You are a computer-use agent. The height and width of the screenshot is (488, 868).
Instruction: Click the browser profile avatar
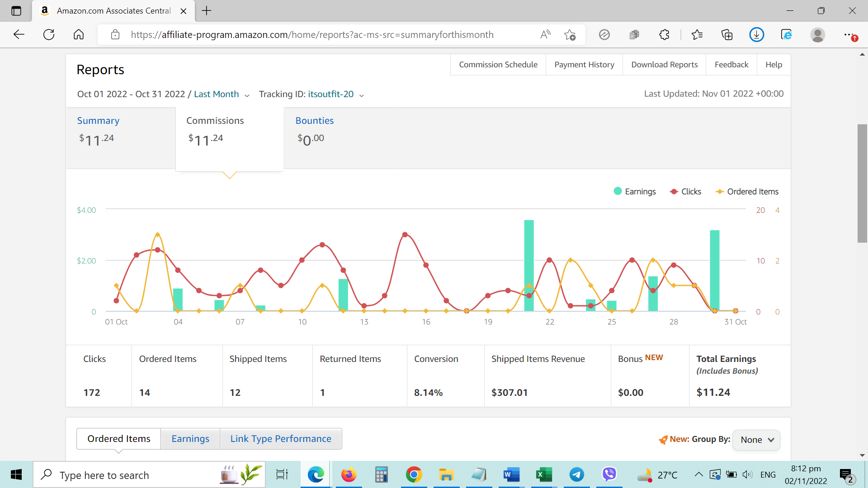817,34
